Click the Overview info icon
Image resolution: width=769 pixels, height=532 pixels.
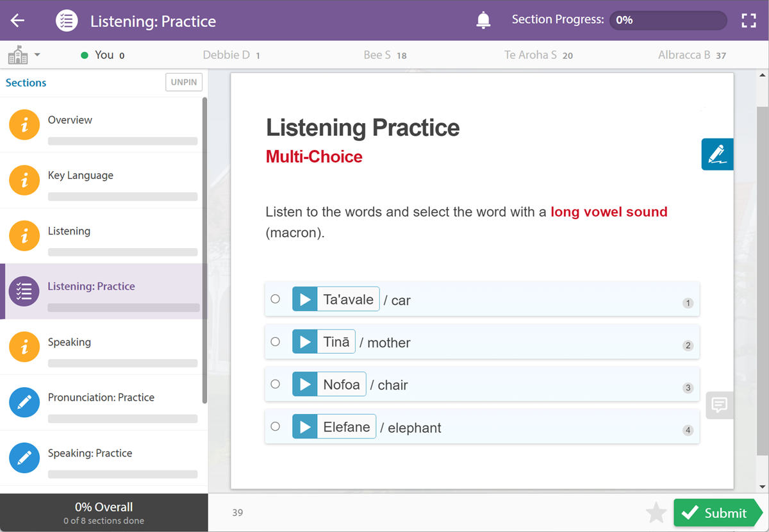(24, 125)
